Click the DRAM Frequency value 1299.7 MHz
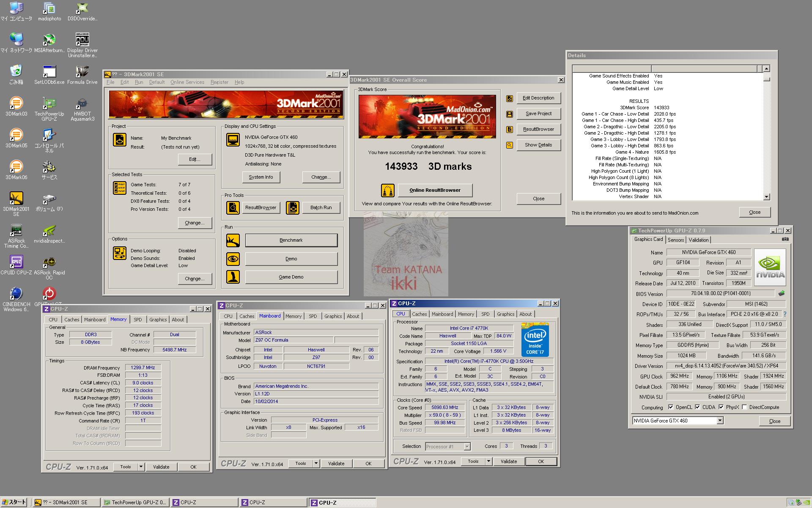Viewport: 812px width, 508px height. pos(143,368)
